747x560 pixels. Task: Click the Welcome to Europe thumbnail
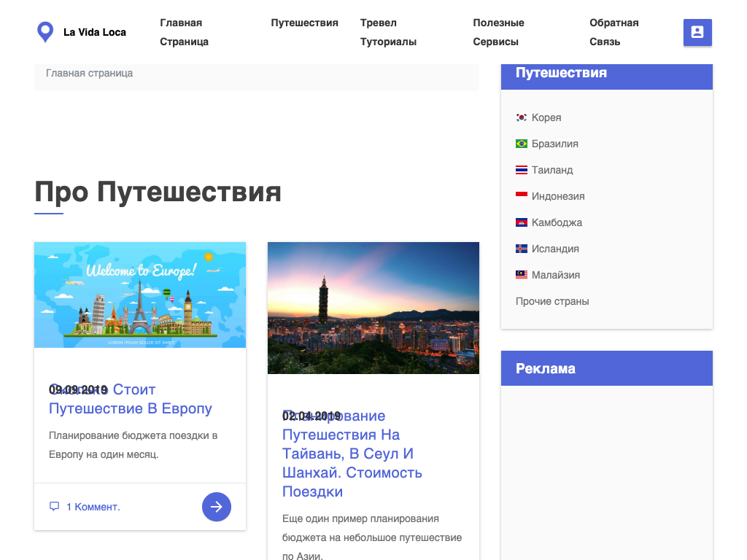(x=140, y=295)
